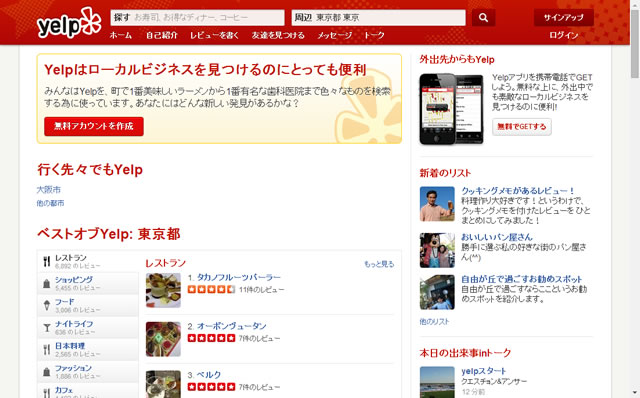Focus the 周辺 location input field

coord(379,18)
